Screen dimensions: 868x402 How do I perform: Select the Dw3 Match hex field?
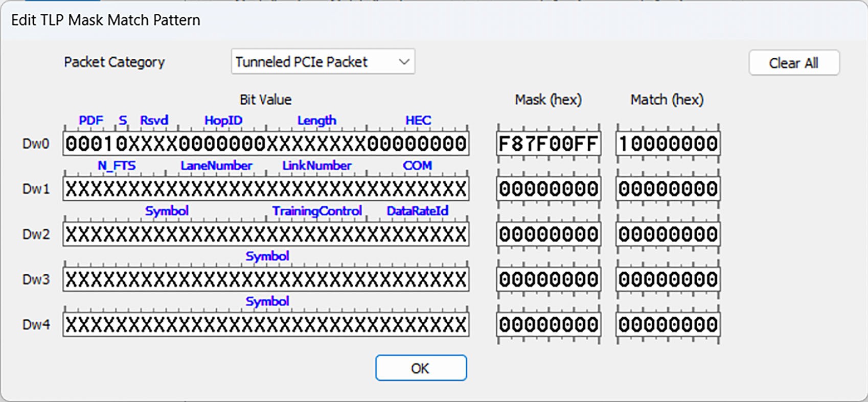coord(668,279)
